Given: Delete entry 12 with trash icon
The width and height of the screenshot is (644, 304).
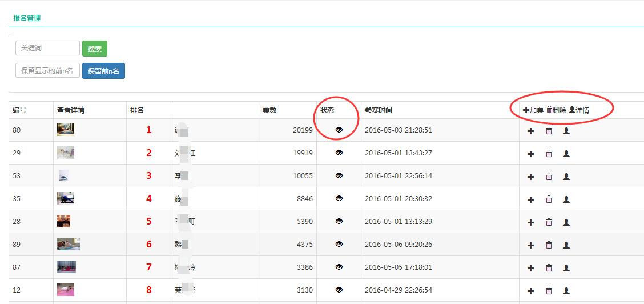Looking at the screenshot, I should [x=549, y=291].
